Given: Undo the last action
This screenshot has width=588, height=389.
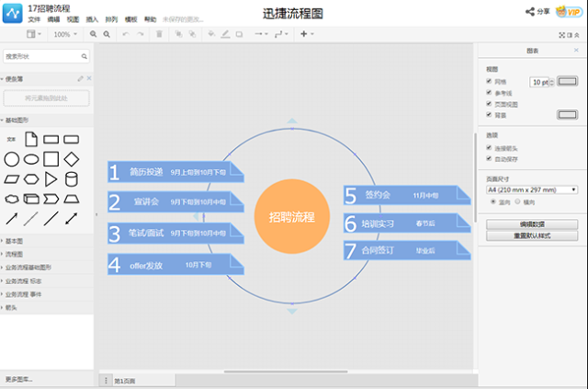Looking at the screenshot, I should click(x=126, y=34).
